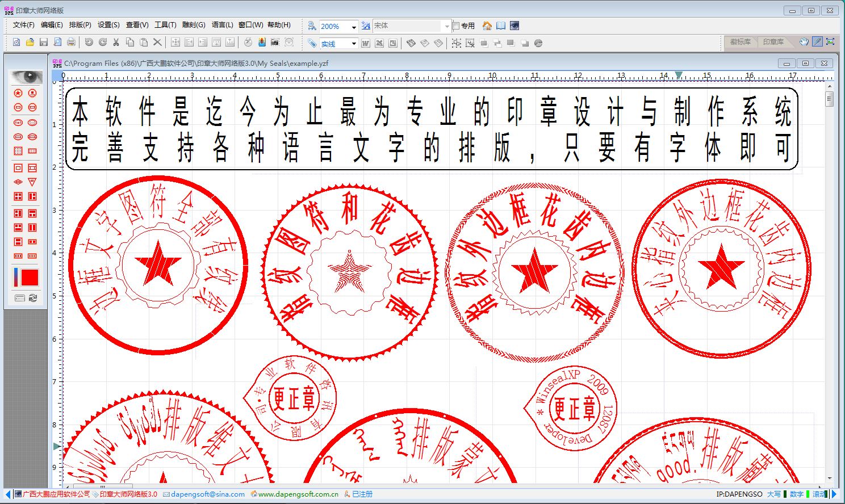Viewport: 845px width, 504px height.
Task: Open the 200% zoom dropdown
Action: click(x=354, y=27)
